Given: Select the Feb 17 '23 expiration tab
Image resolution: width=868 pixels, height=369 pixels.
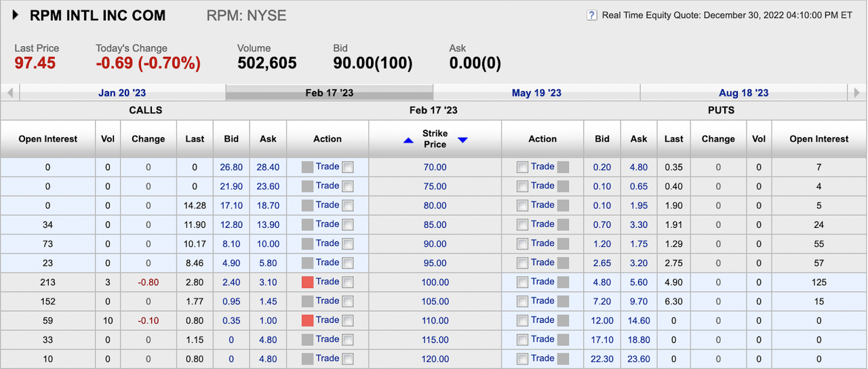Looking at the screenshot, I should pyautogui.click(x=329, y=93).
